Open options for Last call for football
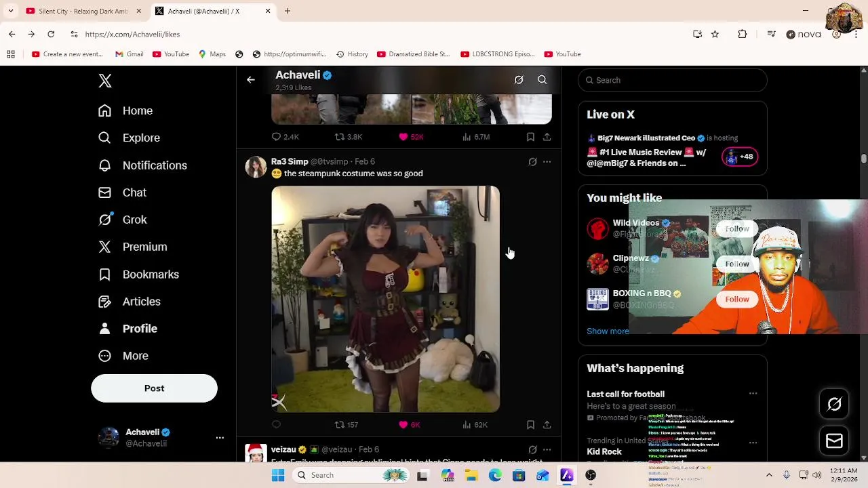This screenshot has height=488, width=868. click(753, 394)
